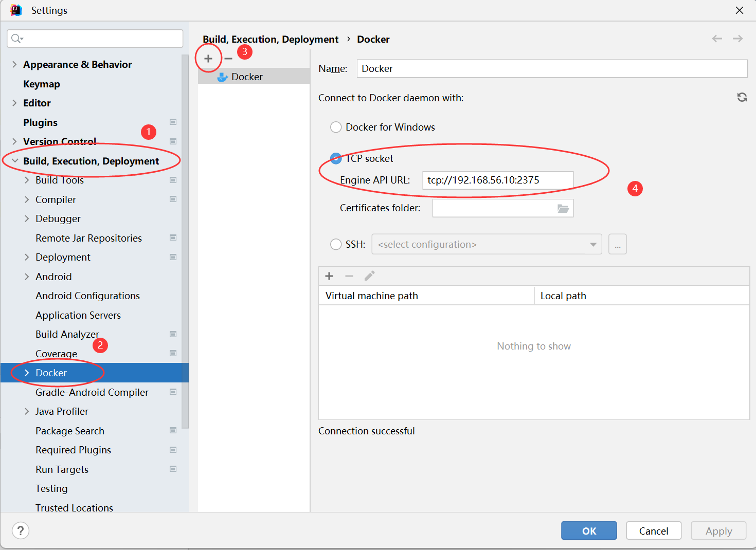Expand Build Tools node
The height and width of the screenshot is (550, 756).
tap(27, 180)
